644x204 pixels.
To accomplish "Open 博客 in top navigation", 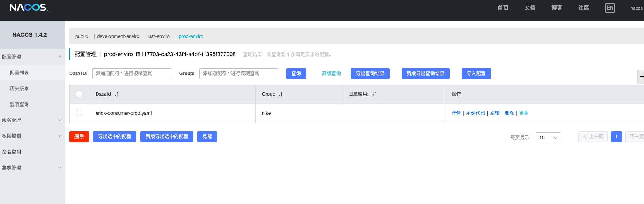I will tap(557, 8).
